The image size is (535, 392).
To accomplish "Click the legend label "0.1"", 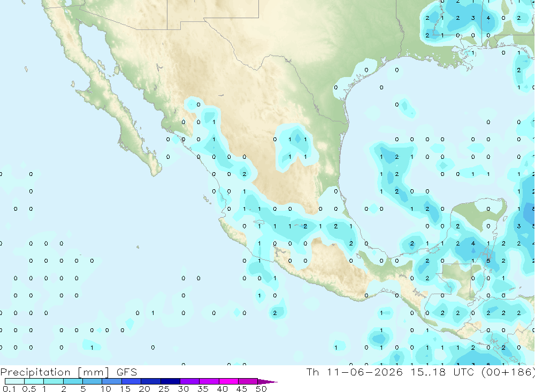I will click(x=9, y=389).
